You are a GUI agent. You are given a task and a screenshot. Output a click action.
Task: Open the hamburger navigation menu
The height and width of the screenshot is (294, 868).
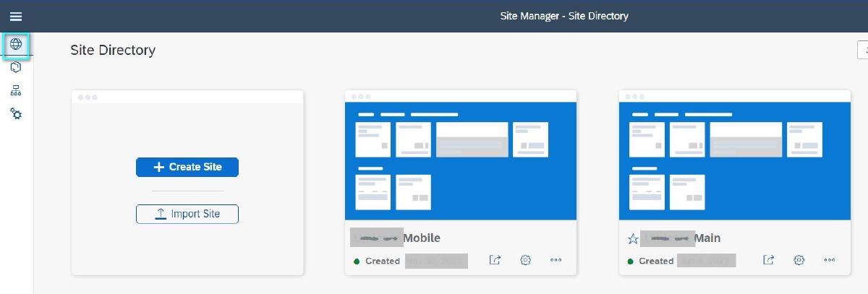pyautogui.click(x=15, y=16)
